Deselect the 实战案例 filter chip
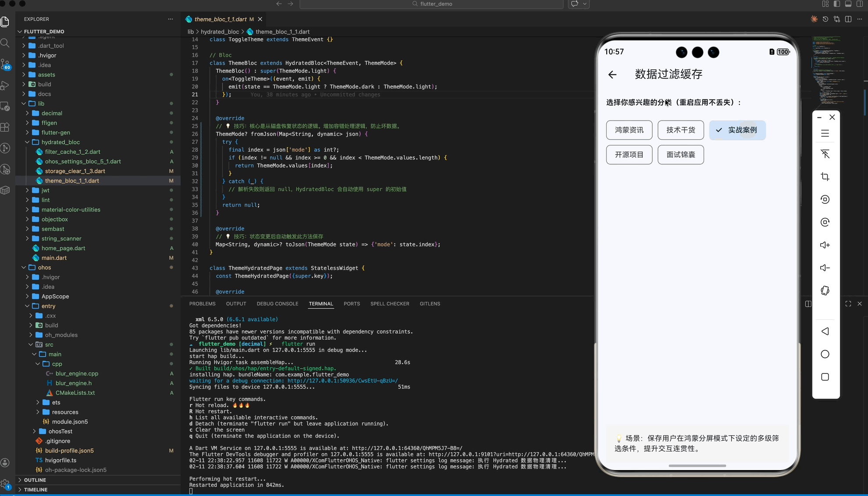 (x=737, y=130)
